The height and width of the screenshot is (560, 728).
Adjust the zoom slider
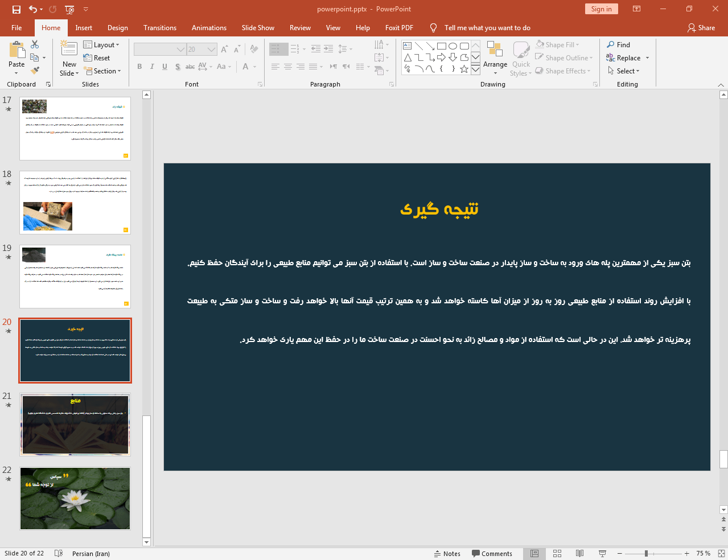click(x=646, y=554)
